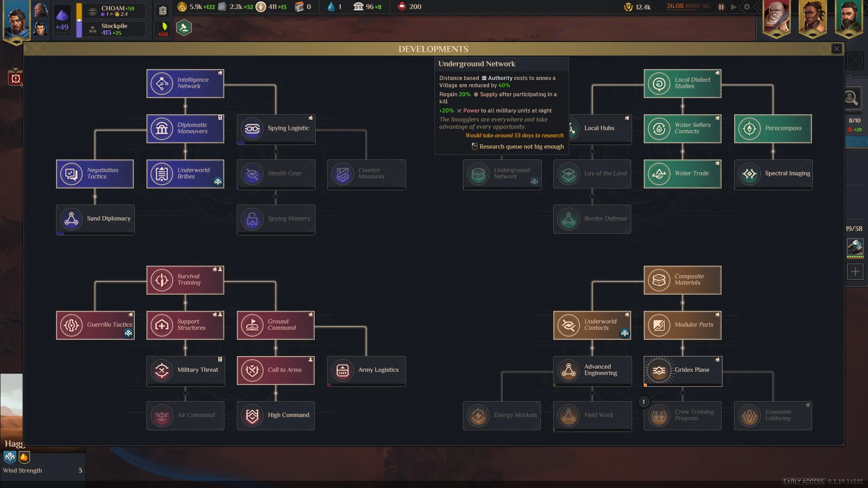868x488 pixels.
Task: Click the Local Dialect Studies spiral icon
Action: point(659,84)
